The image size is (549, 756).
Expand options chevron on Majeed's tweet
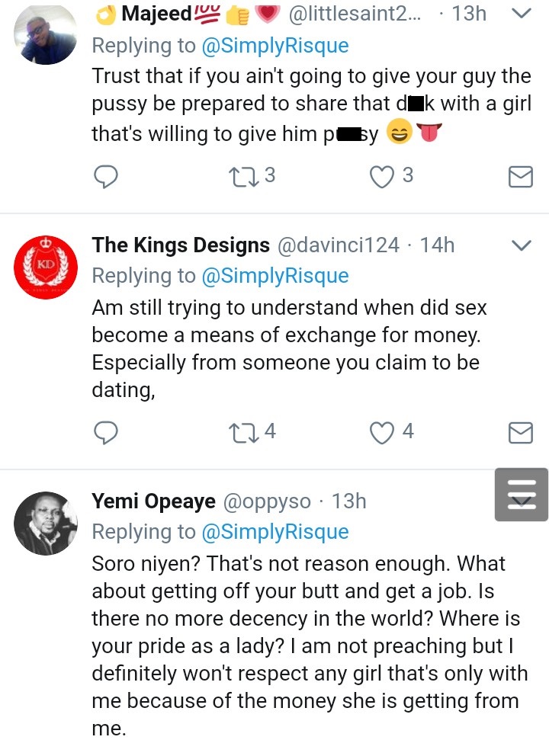tap(520, 13)
